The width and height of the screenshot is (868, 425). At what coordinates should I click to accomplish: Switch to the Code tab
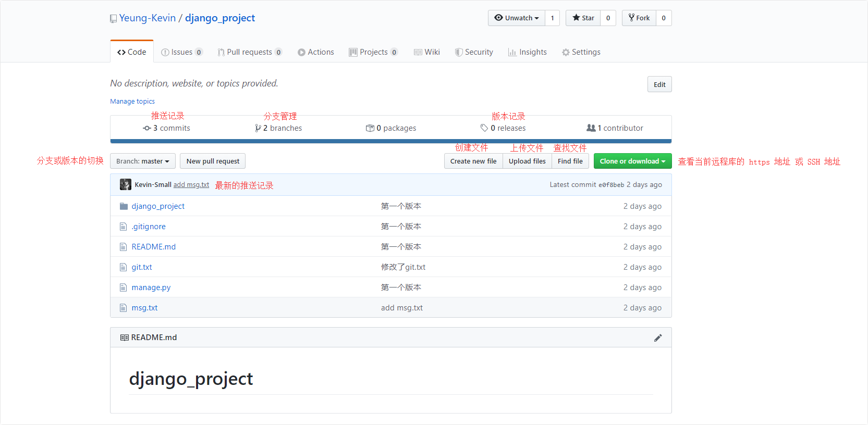tap(132, 52)
